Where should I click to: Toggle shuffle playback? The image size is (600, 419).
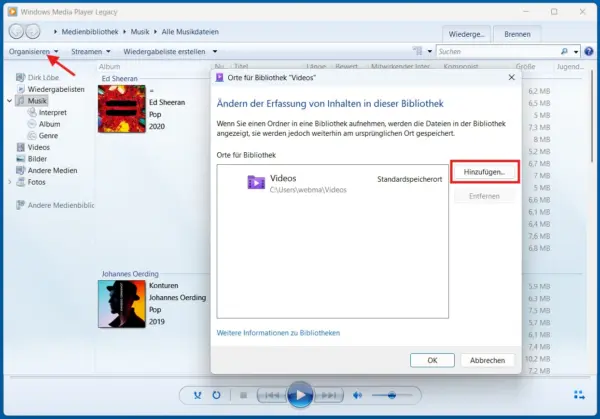(x=197, y=395)
